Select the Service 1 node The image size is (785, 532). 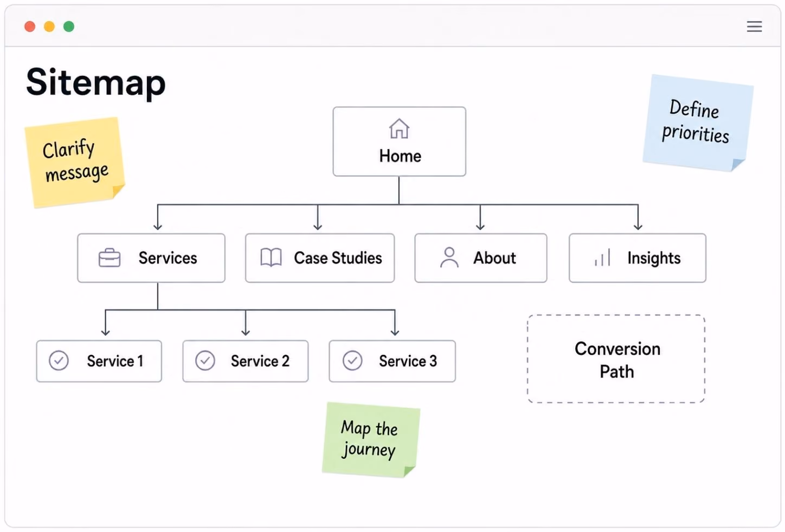pos(99,361)
